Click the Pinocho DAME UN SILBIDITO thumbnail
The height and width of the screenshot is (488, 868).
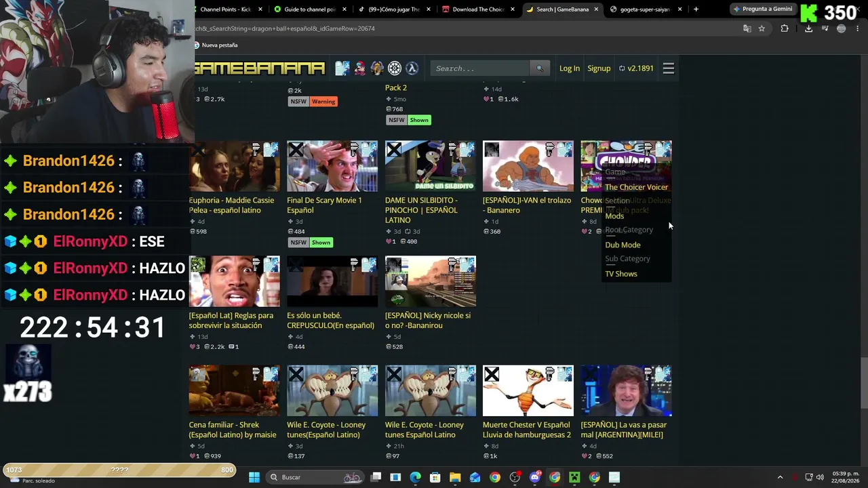431,167
